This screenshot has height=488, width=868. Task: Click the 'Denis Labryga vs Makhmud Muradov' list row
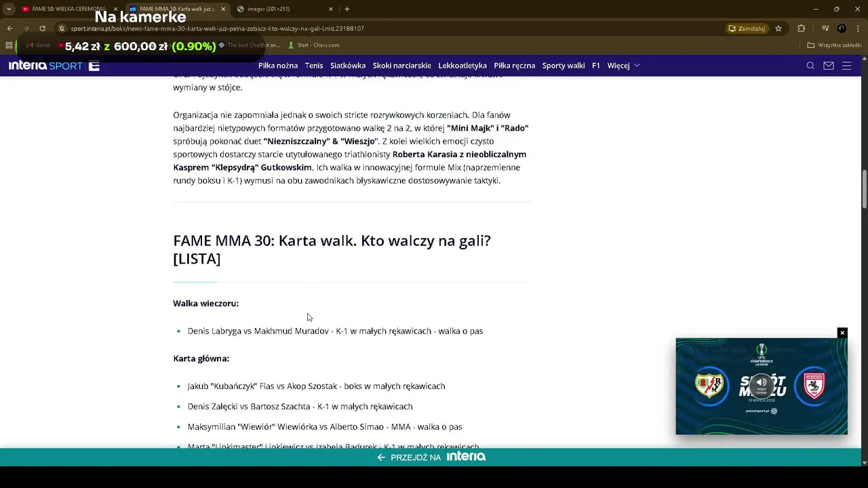pos(335,331)
